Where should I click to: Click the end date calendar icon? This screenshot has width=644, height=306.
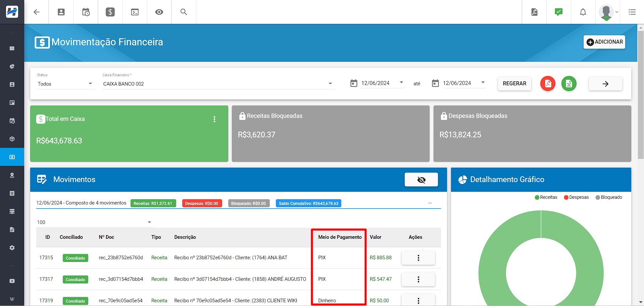pos(435,83)
